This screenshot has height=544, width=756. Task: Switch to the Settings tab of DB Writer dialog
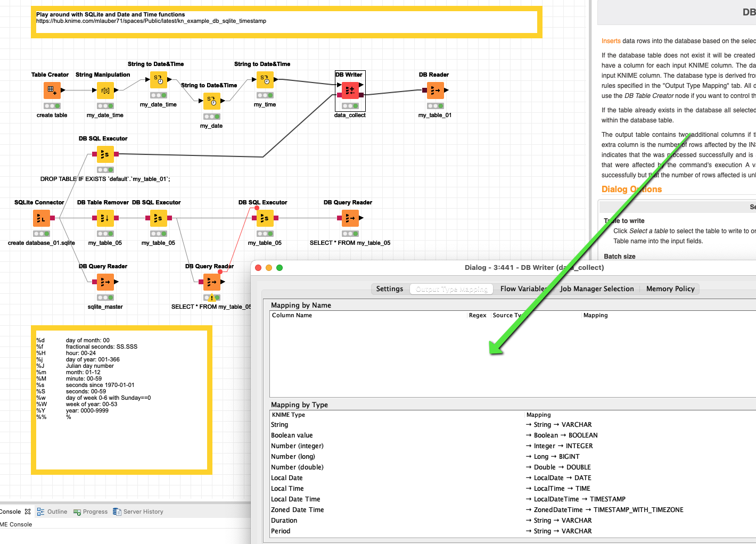[x=389, y=289]
